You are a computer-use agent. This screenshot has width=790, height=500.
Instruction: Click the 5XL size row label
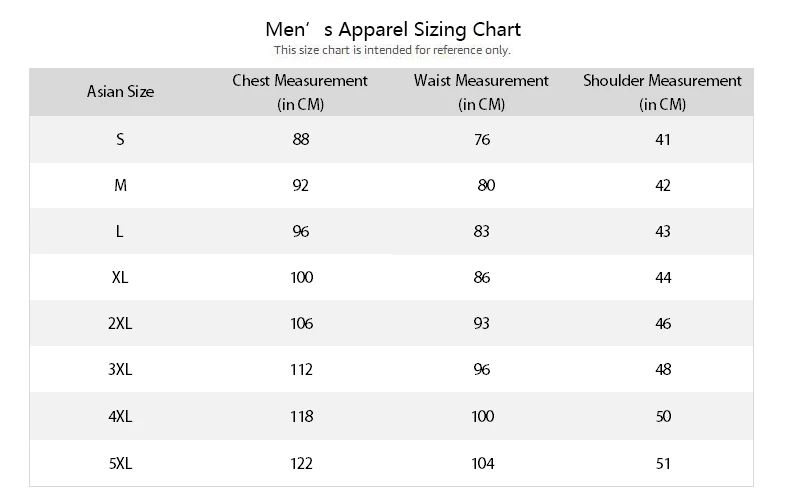click(x=120, y=463)
